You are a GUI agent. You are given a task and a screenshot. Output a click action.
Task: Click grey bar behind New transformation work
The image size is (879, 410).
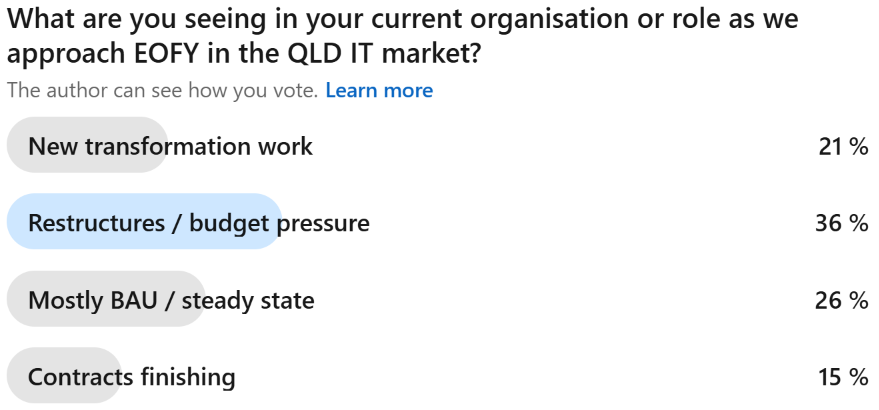[x=87, y=145]
